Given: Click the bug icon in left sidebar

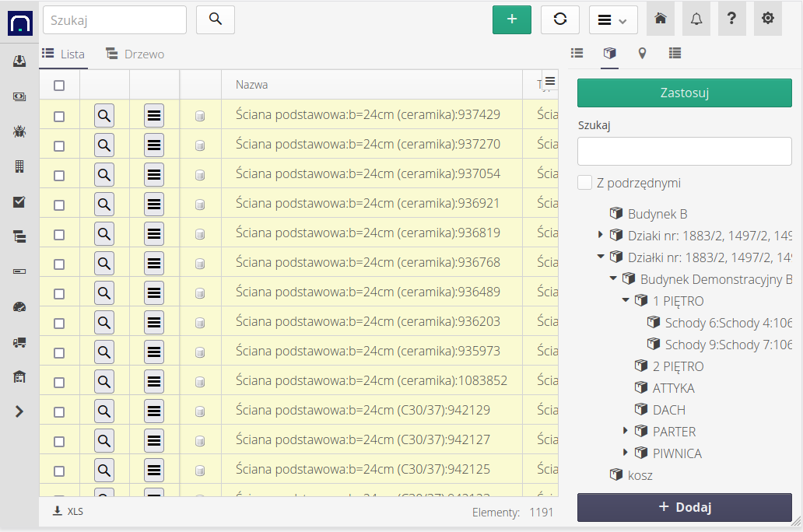Looking at the screenshot, I should click(x=19, y=131).
